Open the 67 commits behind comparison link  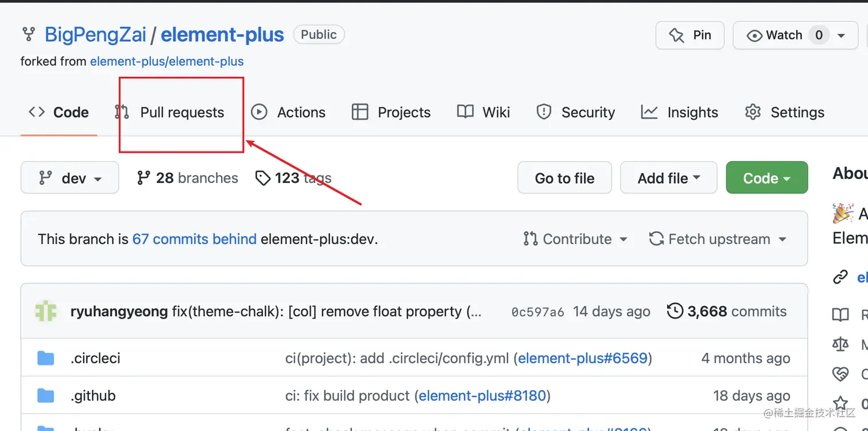coord(195,239)
